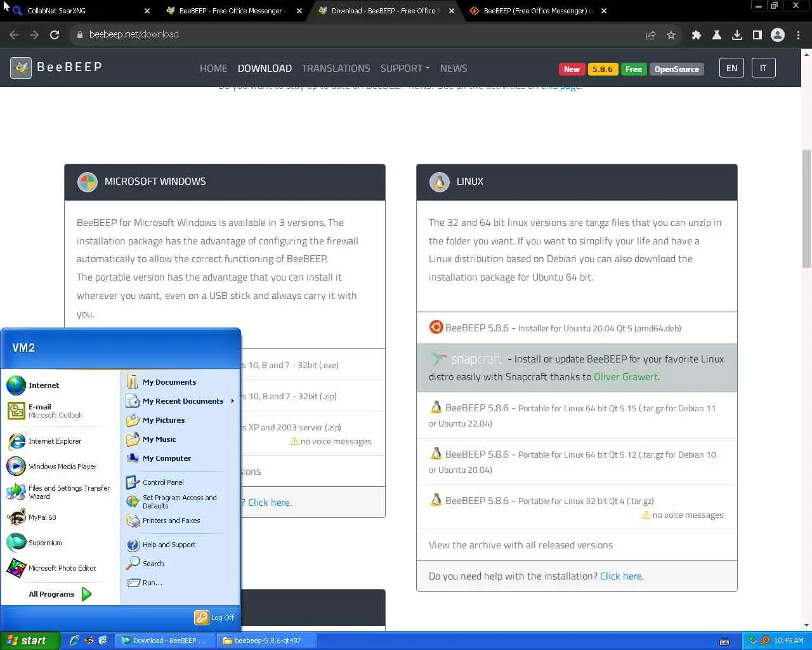Expand All Programs in Start menu
This screenshot has width=812, height=650.
click(61, 594)
